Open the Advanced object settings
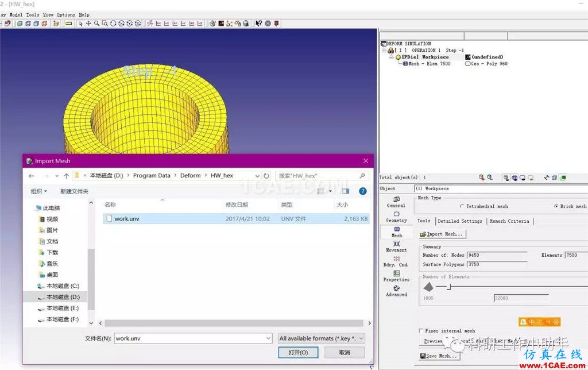The height and width of the screenshot is (370, 588). coord(396,291)
